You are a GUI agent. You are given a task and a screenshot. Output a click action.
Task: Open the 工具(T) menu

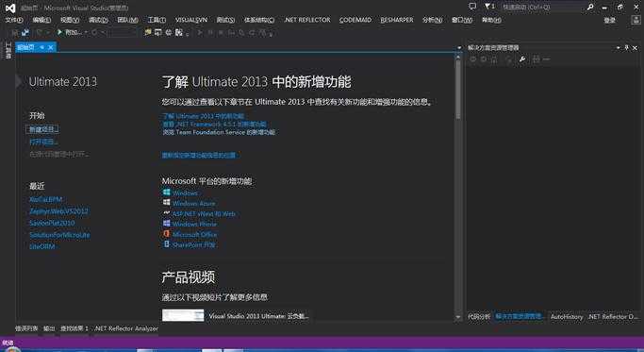(157, 20)
